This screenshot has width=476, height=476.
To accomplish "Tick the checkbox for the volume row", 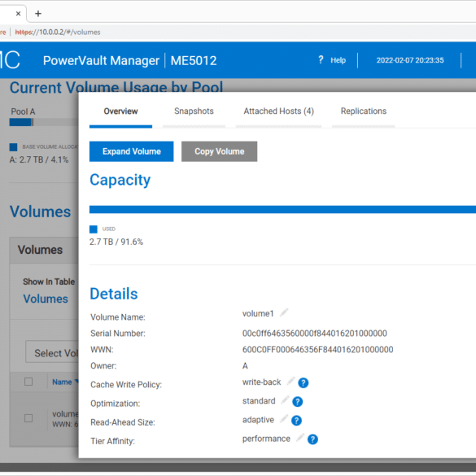I will [x=28, y=418].
